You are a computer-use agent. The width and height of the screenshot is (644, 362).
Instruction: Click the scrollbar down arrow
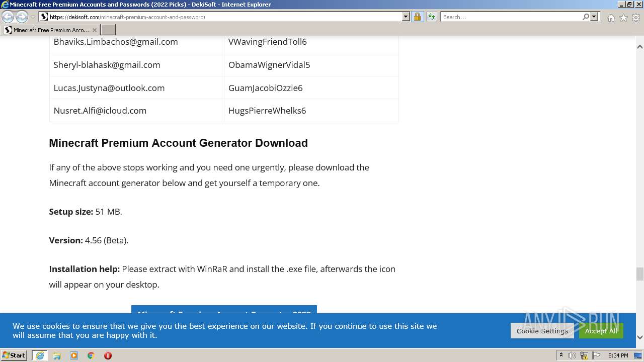tap(639, 337)
